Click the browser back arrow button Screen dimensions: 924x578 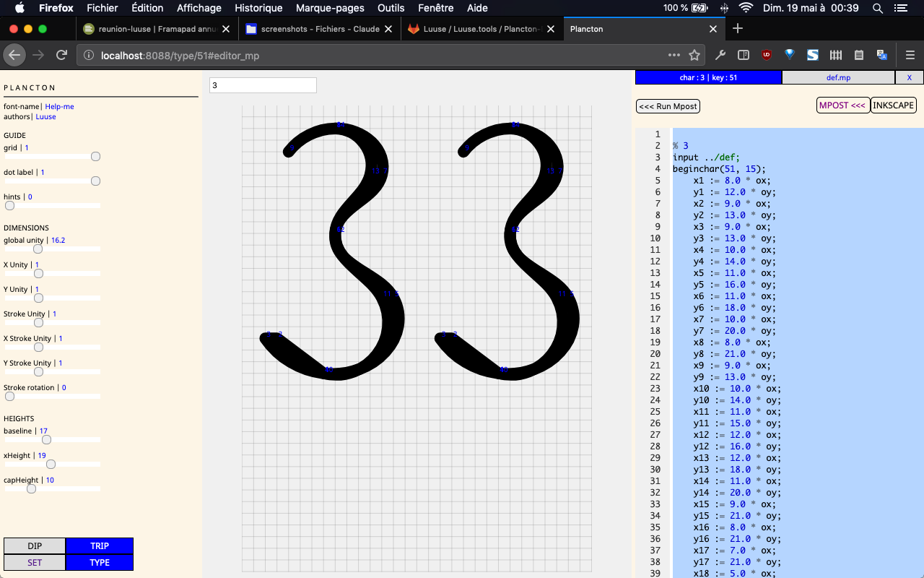pos(14,55)
